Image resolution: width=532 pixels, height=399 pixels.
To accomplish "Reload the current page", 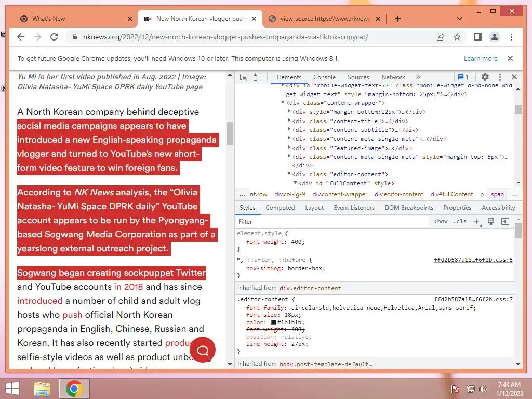I will point(54,37).
